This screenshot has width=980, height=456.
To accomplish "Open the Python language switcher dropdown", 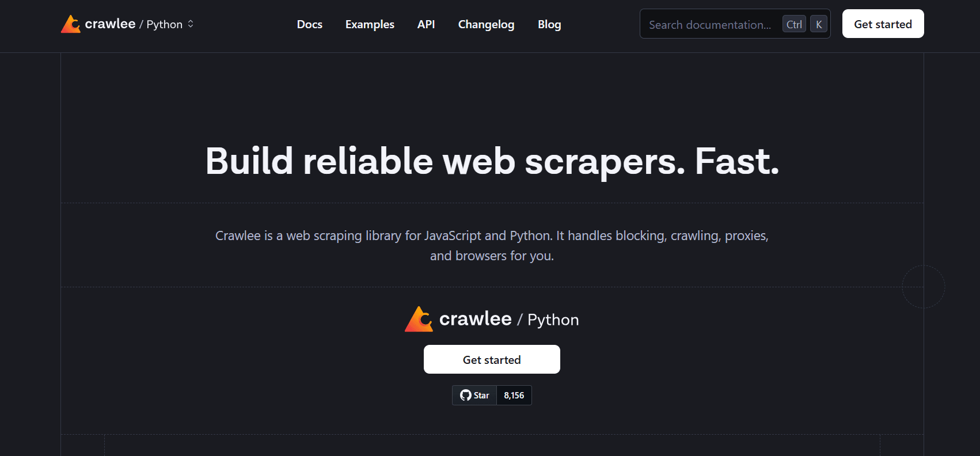I will click(x=170, y=24).
